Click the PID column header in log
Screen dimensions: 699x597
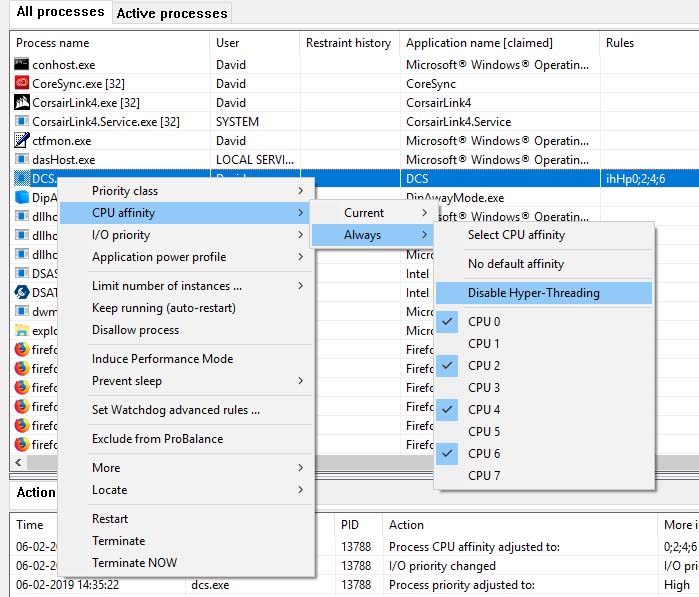click(358, 525)
